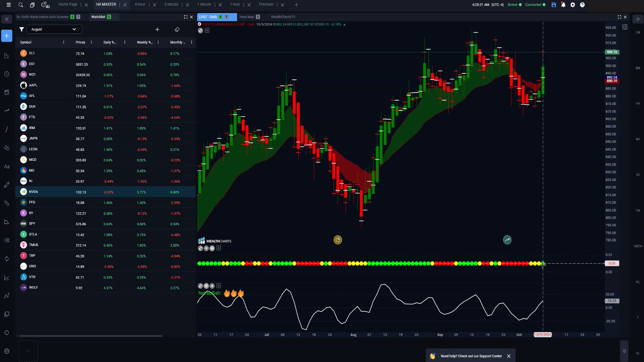Select the 1W timeframe button
The image size is (644, 362).
click(x=638, y=210)
